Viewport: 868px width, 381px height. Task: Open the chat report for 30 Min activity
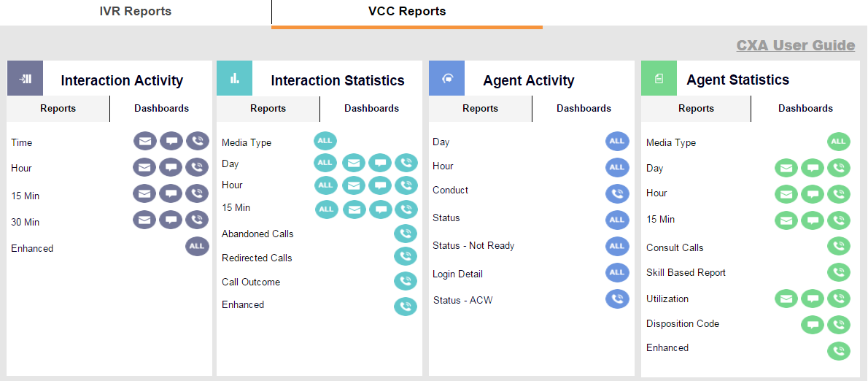[171, 220]
